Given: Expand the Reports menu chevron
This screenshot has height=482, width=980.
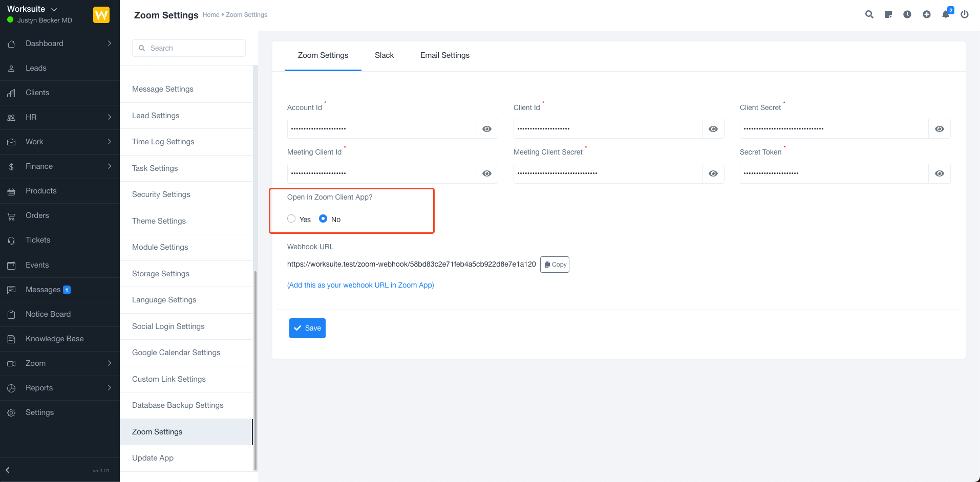Looking at the screenshot, I should 110,388.
